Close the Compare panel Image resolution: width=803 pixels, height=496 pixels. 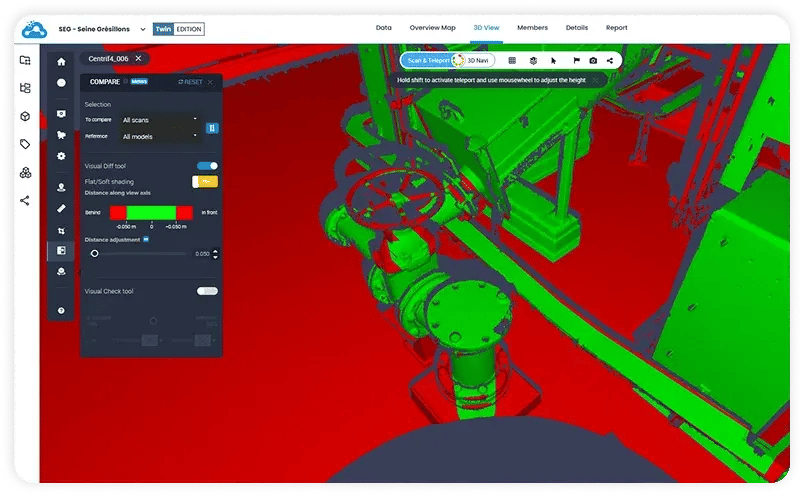pos(210,82)
